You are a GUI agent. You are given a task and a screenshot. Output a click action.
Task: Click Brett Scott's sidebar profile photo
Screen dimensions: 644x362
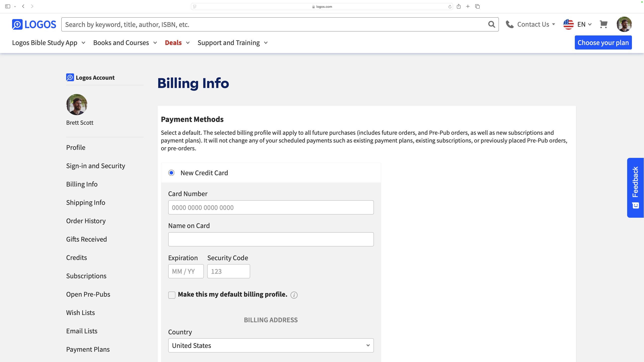77,105
